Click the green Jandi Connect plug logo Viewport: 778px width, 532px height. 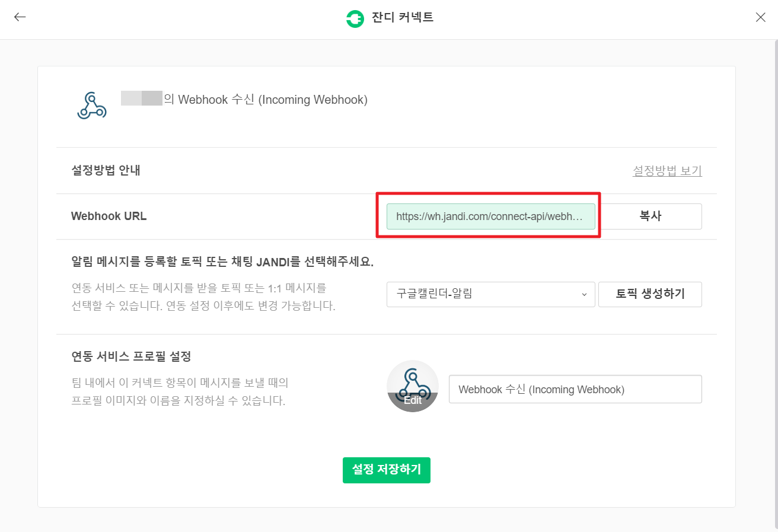coord(355,18)
